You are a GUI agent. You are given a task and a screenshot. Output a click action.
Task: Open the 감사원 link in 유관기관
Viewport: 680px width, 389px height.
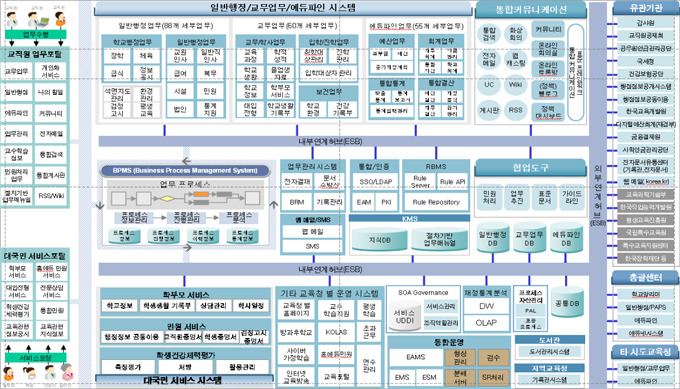646,23
